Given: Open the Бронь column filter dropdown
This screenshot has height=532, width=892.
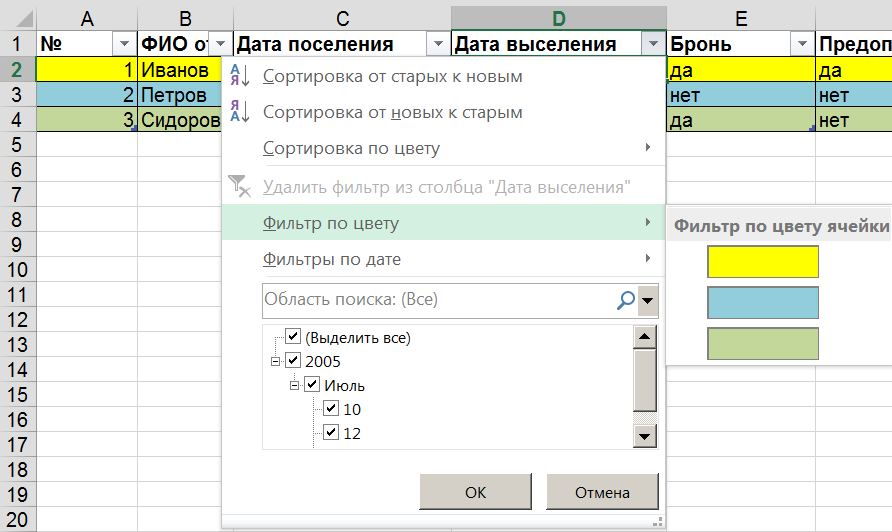Looking at the screenshot, I should coord(802,44).
